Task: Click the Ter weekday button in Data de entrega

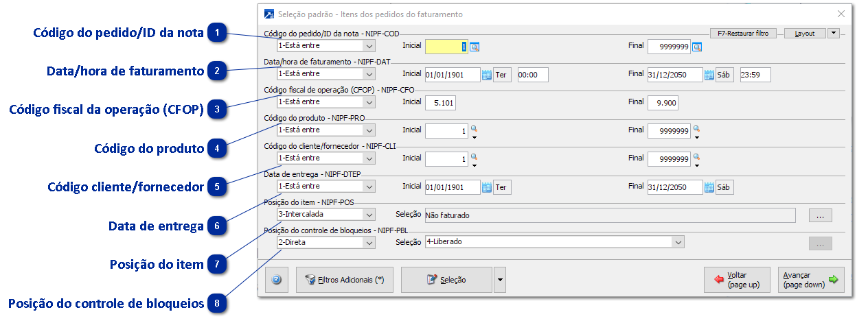Action: pyautogui.click(x=503, y=187)
